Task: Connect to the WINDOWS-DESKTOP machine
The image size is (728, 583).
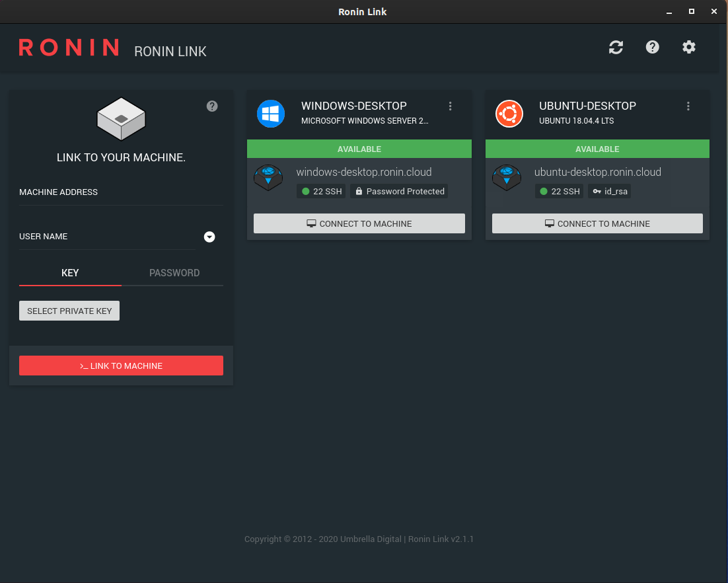Action: (x=359, y=223)
